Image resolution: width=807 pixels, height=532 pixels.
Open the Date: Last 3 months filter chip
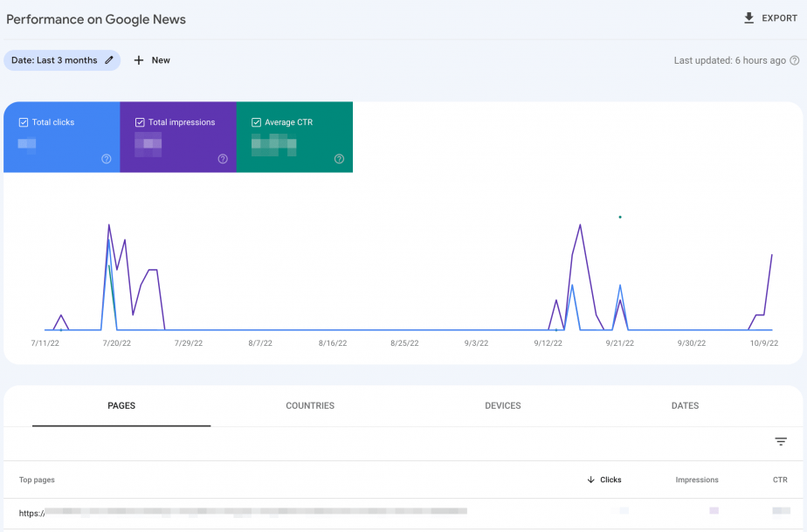62,60
